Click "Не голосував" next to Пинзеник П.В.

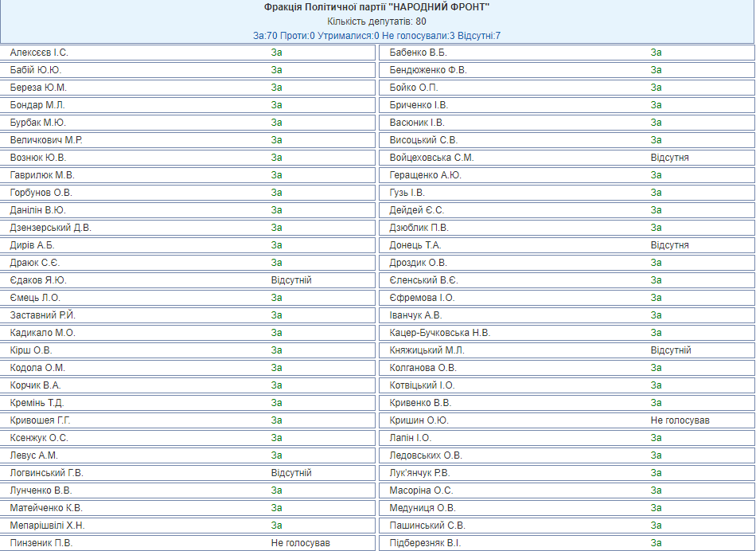tap(300, 543)
